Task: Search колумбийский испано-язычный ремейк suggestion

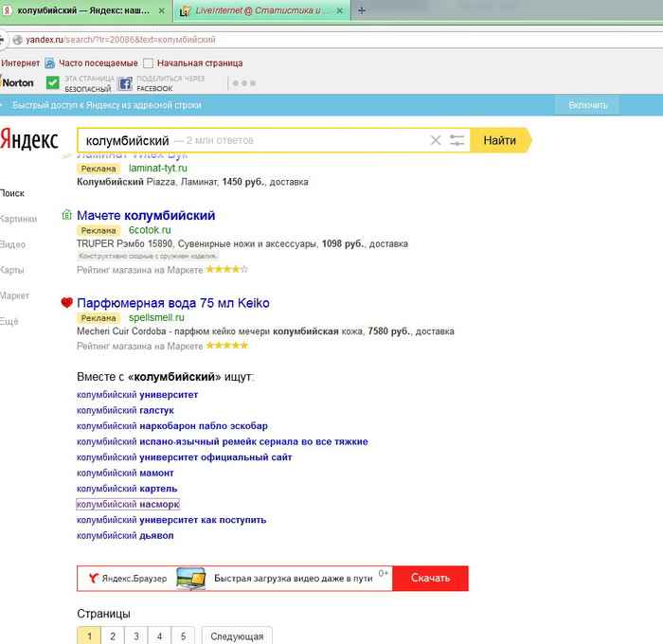Action: [x=223, y=441]
